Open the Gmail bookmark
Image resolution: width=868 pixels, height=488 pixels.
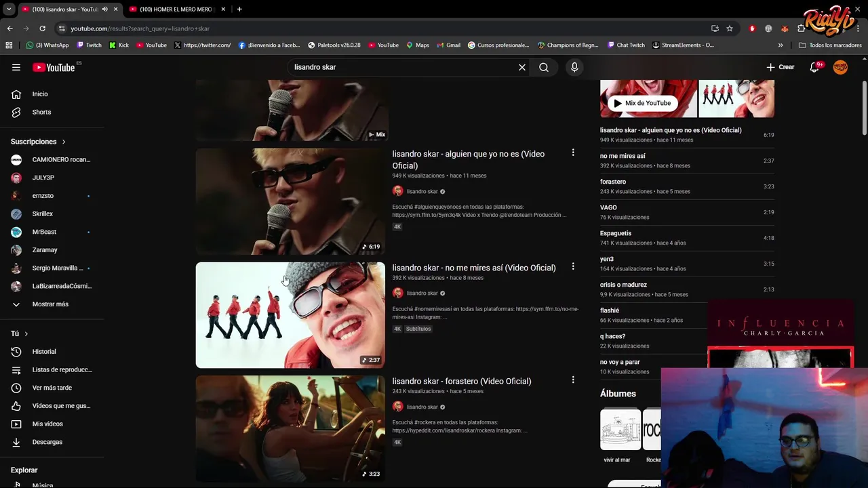448,45
